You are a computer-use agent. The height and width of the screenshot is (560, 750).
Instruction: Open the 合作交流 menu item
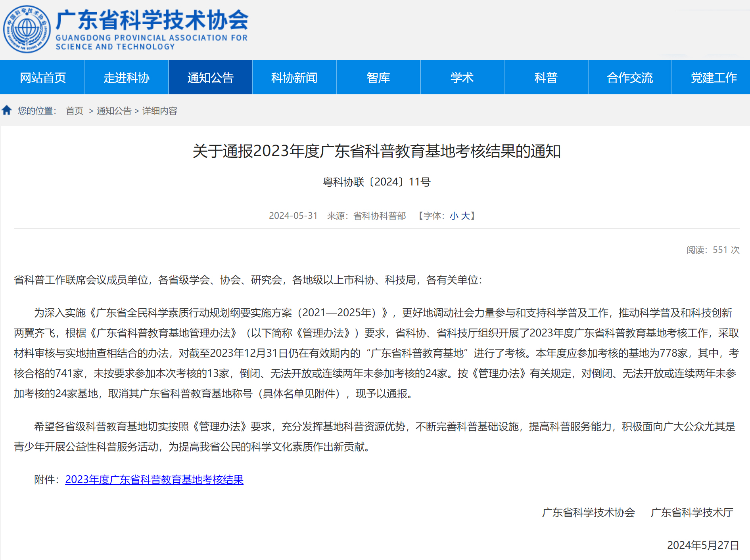[x=630, y=78]
